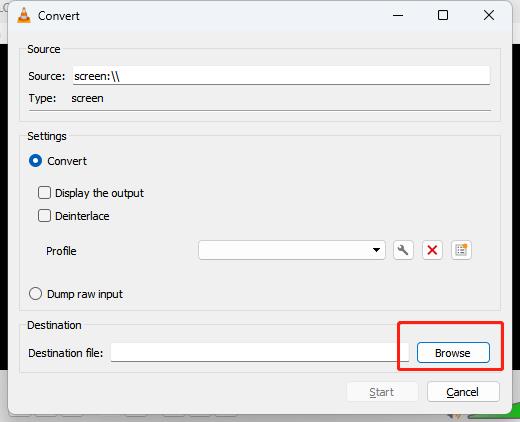
Task: Click the VLC cone icon in title bar
Action: pos(24,15)
